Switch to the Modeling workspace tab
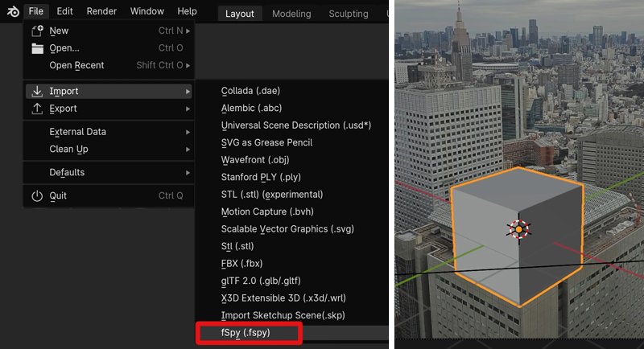This screenshot has height=349, width=644. 291,14
